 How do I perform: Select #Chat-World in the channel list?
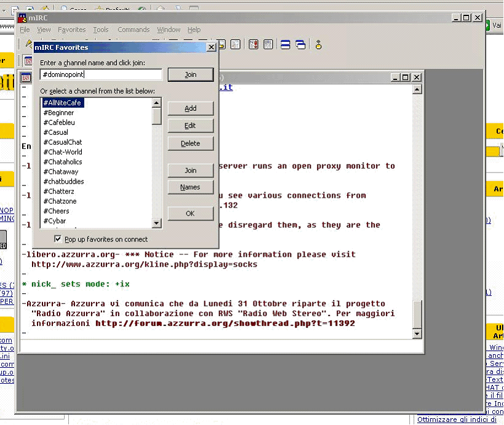tap(63, 152)
